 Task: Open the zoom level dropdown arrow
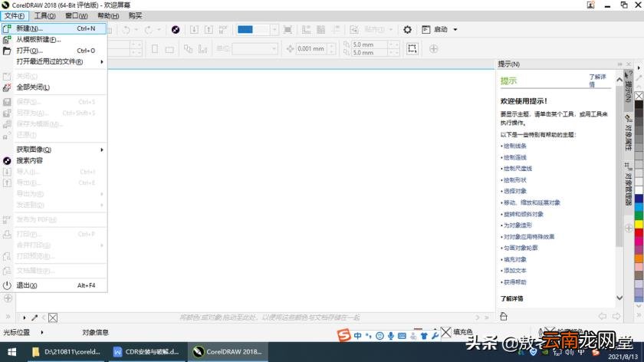point(274,30)
